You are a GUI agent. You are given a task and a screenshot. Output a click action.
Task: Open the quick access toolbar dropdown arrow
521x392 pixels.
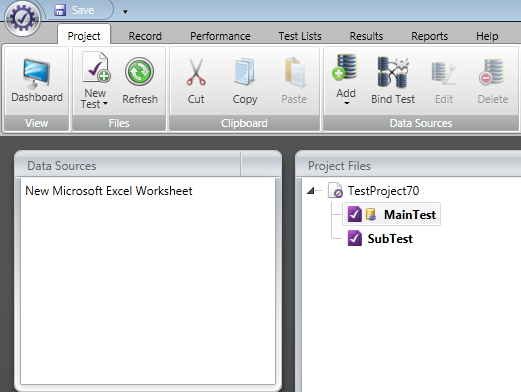pyautogui.click(x=125, y=12)
